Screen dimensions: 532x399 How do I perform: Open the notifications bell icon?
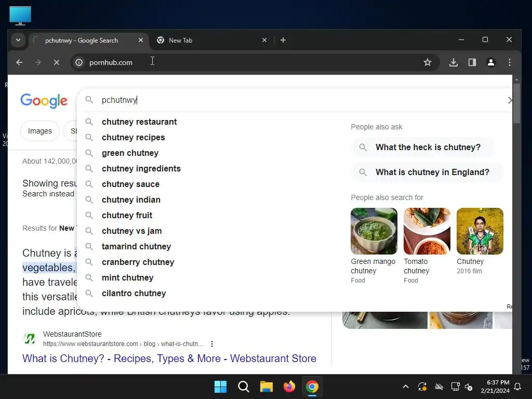coord(518,387)
